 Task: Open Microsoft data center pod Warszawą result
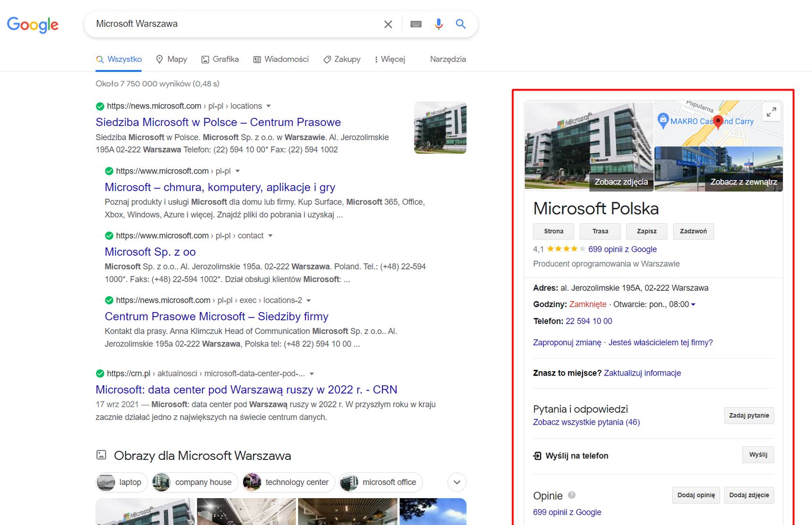pos(246,390)
